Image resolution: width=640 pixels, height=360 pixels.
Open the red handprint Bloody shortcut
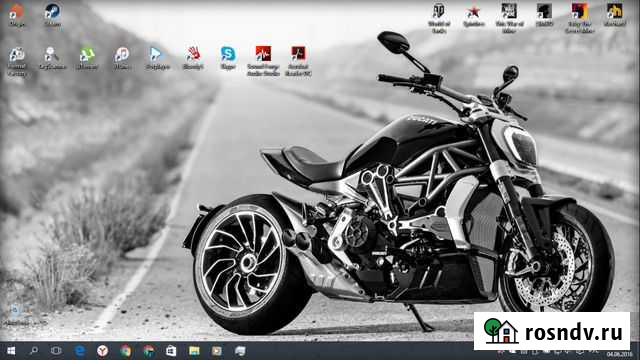pyautogui.click(x=193, y=58)
